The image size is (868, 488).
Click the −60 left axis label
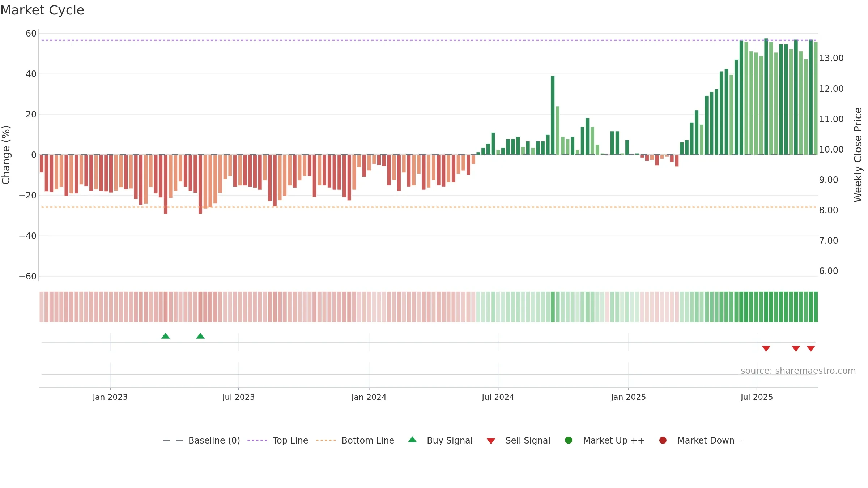click(x=28, y=277)
